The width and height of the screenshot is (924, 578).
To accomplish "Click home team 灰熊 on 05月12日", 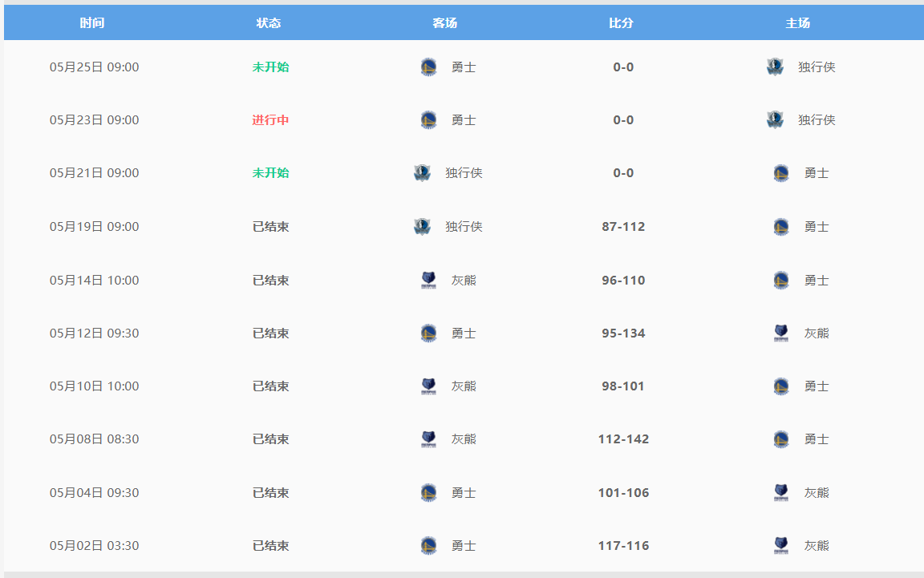I will [x=817, y=333].
